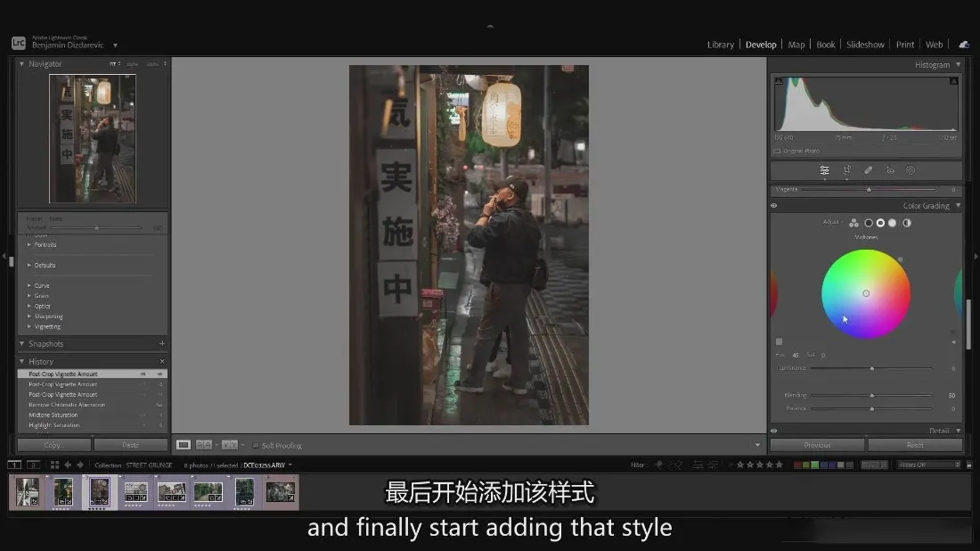Image resolution: width=980 pixels, height=551 pixels.
Task: Select Remove Chromatic Aberration history step
Action: [93, 405]
